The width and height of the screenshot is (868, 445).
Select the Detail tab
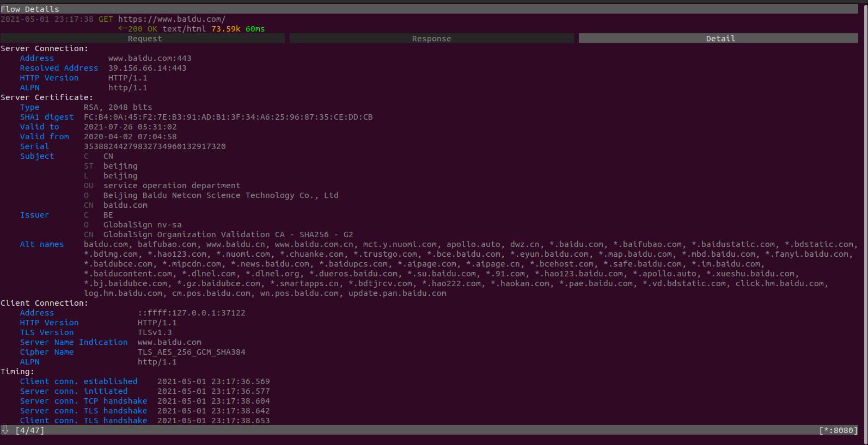718,39
